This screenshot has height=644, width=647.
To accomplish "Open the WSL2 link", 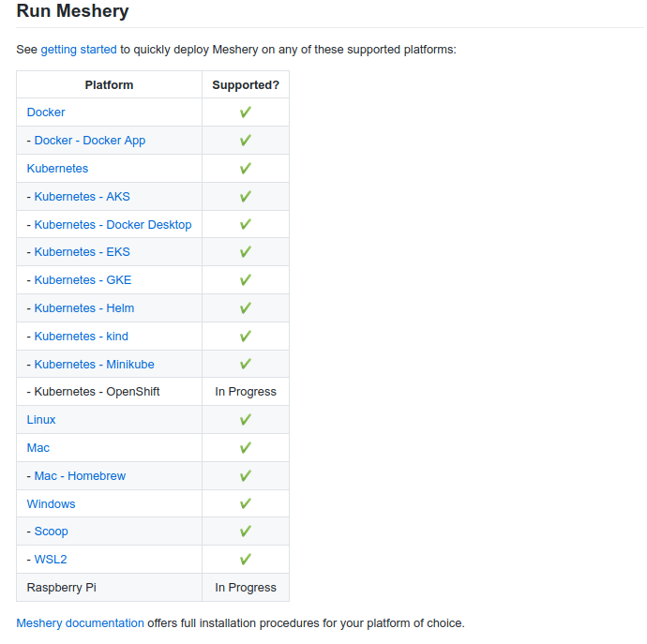I will coord(51,560).
